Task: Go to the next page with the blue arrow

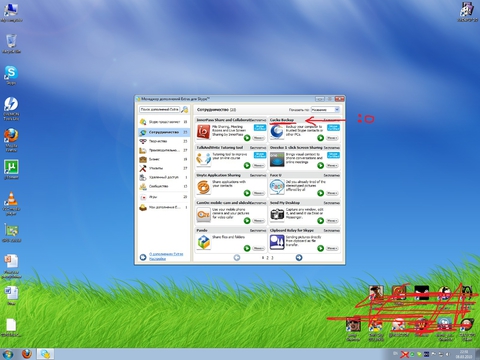Action: coord(299,258)
